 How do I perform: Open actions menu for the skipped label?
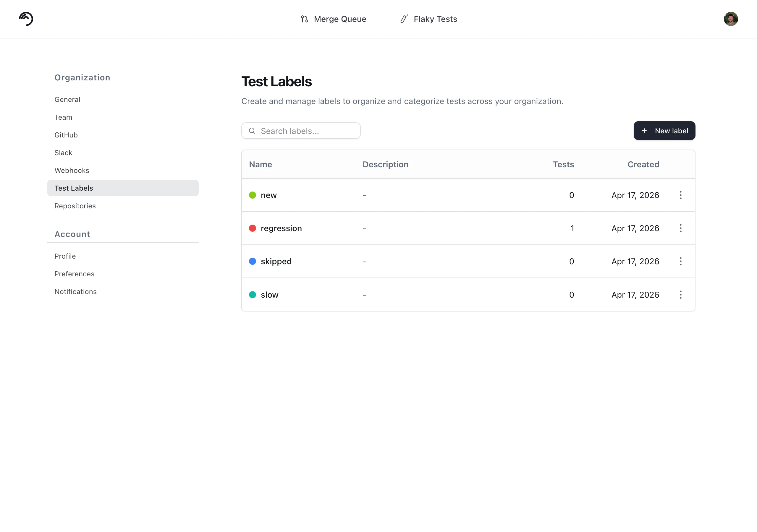tap(680, 261)
